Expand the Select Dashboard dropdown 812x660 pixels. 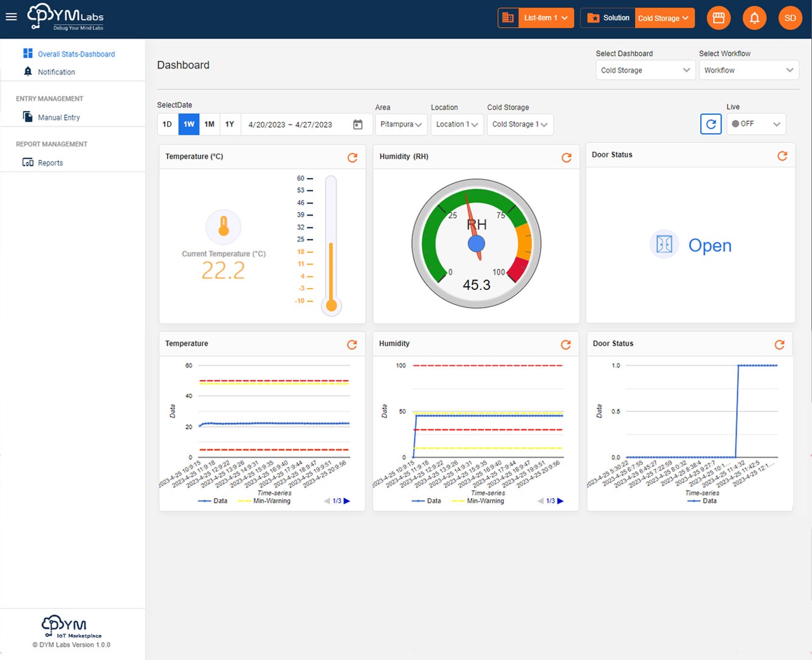click(645, 70)
